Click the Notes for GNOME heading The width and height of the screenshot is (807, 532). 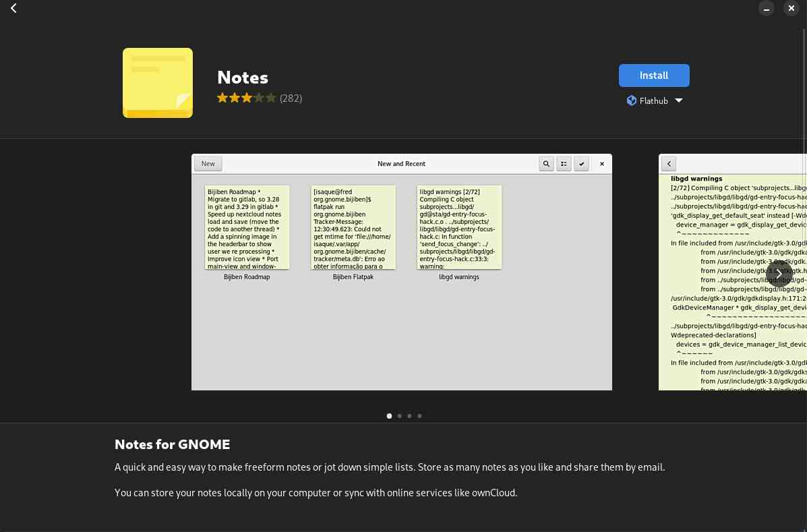(x=172, y=444)
